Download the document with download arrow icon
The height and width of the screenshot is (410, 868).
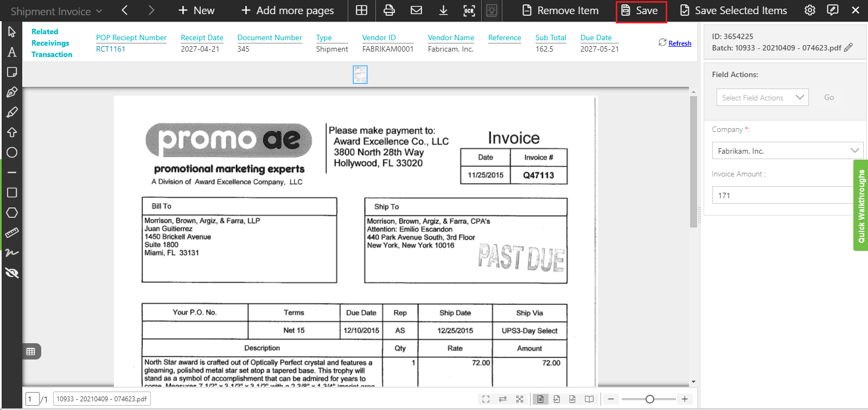[x=443, y=10]
